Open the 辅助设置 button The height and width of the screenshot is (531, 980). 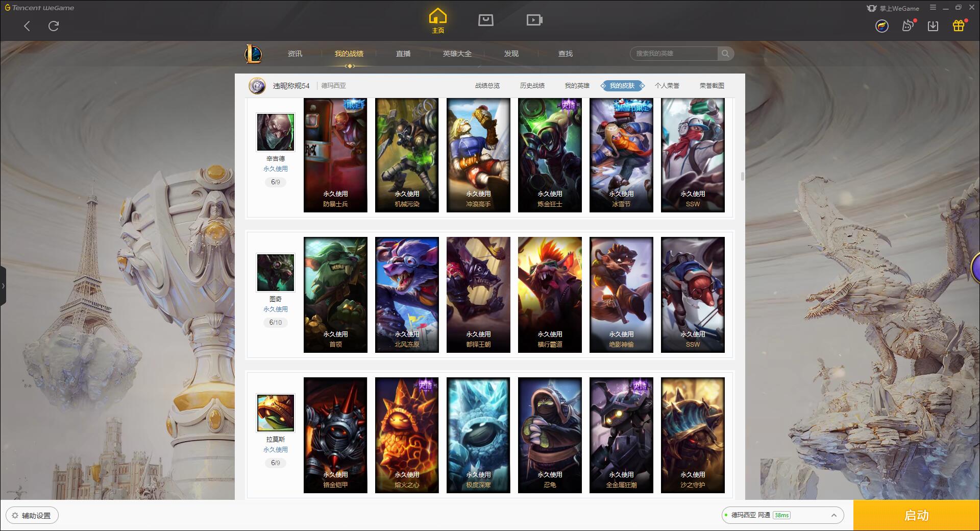pyautogui.click(x=32, y=516)
